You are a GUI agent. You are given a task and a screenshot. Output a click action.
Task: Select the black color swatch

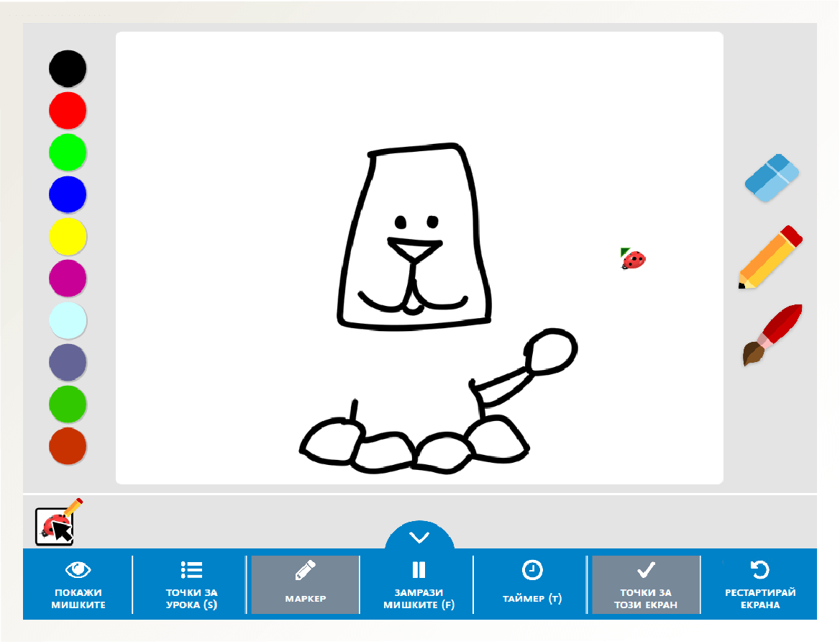click(x=68, y=68)
